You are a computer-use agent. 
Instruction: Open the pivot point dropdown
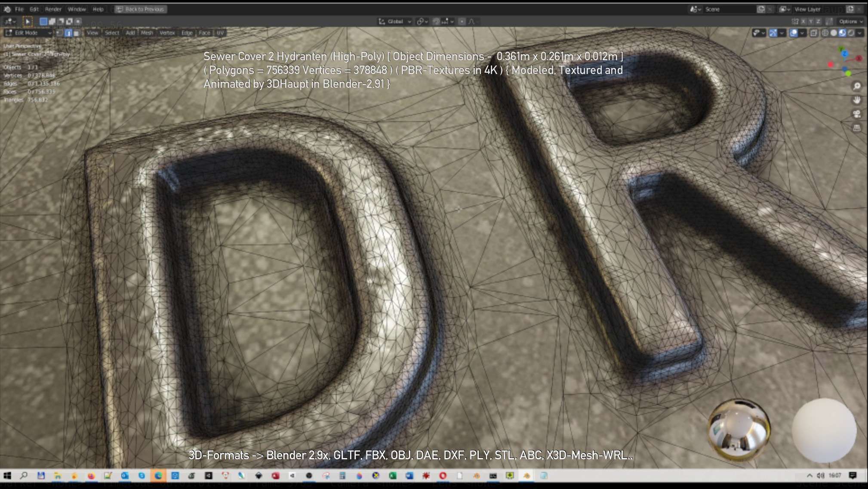pyautogui.click(x=422, y=21)
